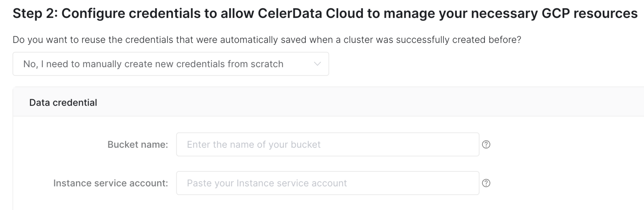Click the Bucket name field label

(137, 144)
